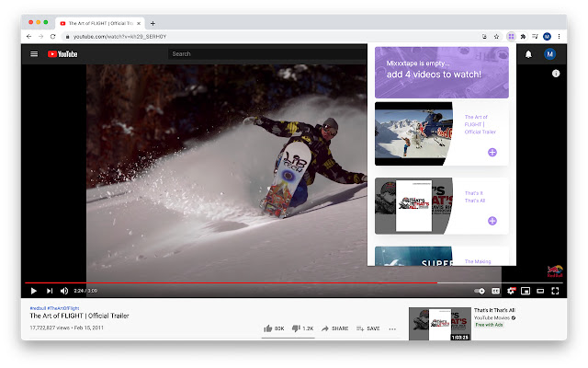Open the YouTube account avatar M
588x368 pixels.
coord(549,54)
